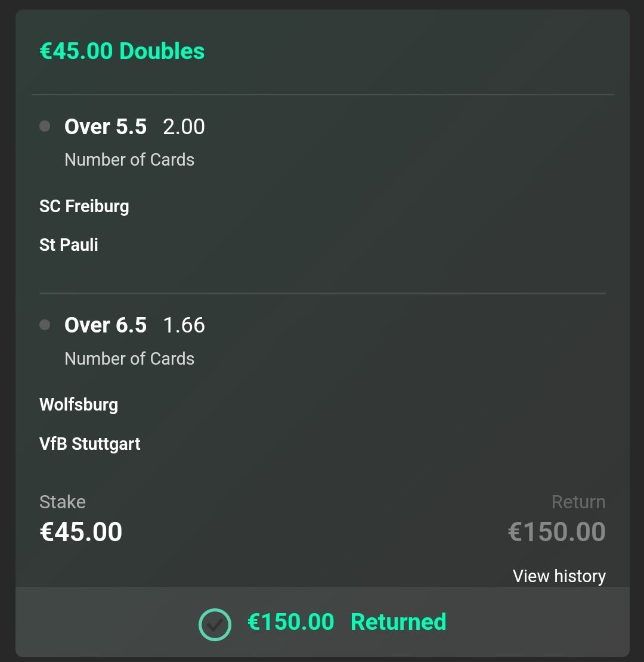This screenshot has width=644, height=662.
Task: Click the €150.00 Returned banner text
Action: (x=346, y=622)
